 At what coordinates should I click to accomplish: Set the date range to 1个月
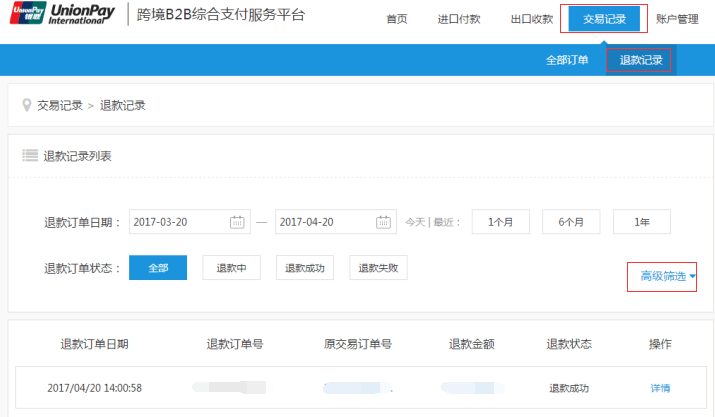pyautogui.click(x=500, y=222)
